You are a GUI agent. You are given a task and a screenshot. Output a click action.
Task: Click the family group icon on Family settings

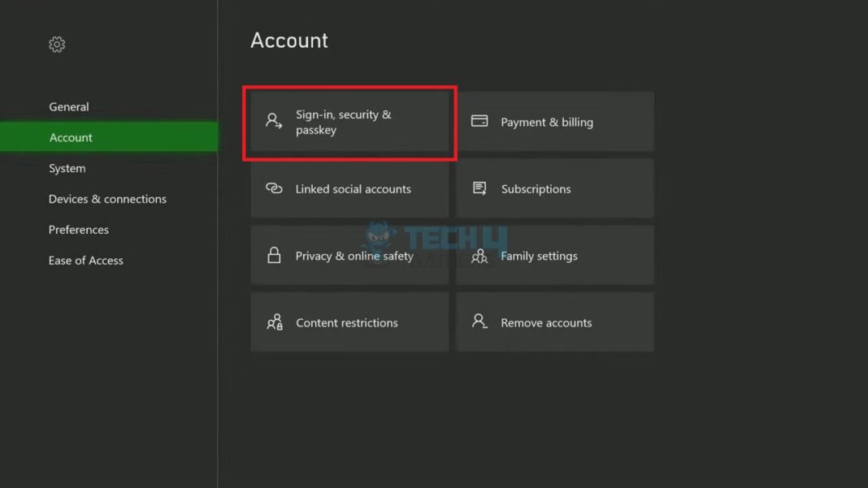point(480,255)
